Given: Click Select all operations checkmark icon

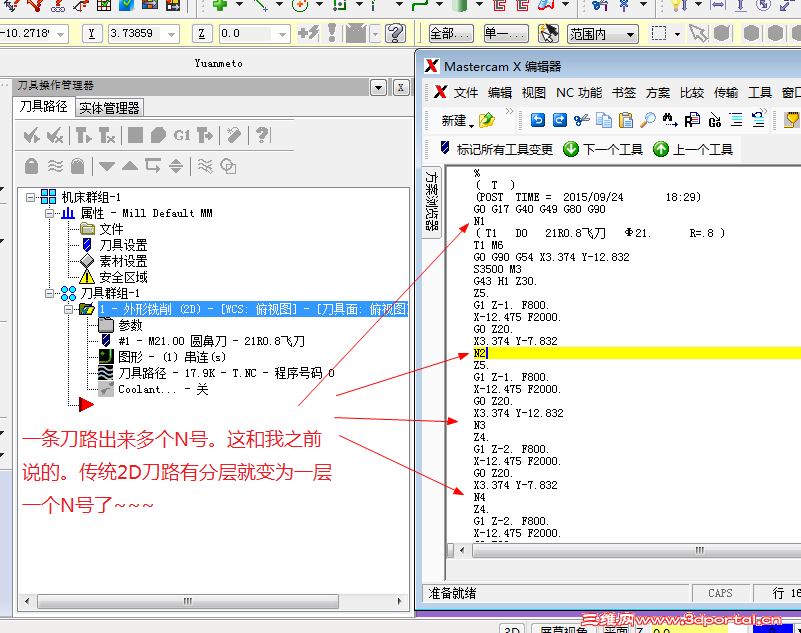Looking at the screenshot, I should point(32,135).
